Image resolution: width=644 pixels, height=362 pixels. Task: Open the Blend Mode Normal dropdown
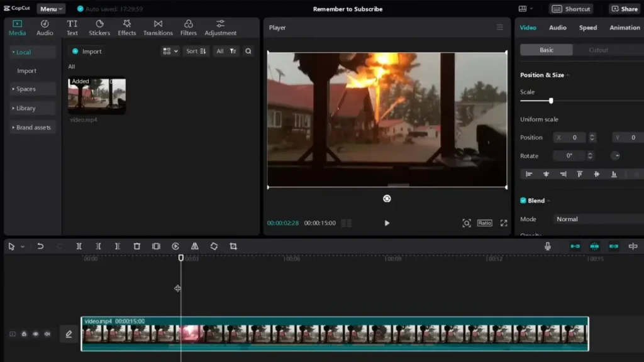click(597, 219)
